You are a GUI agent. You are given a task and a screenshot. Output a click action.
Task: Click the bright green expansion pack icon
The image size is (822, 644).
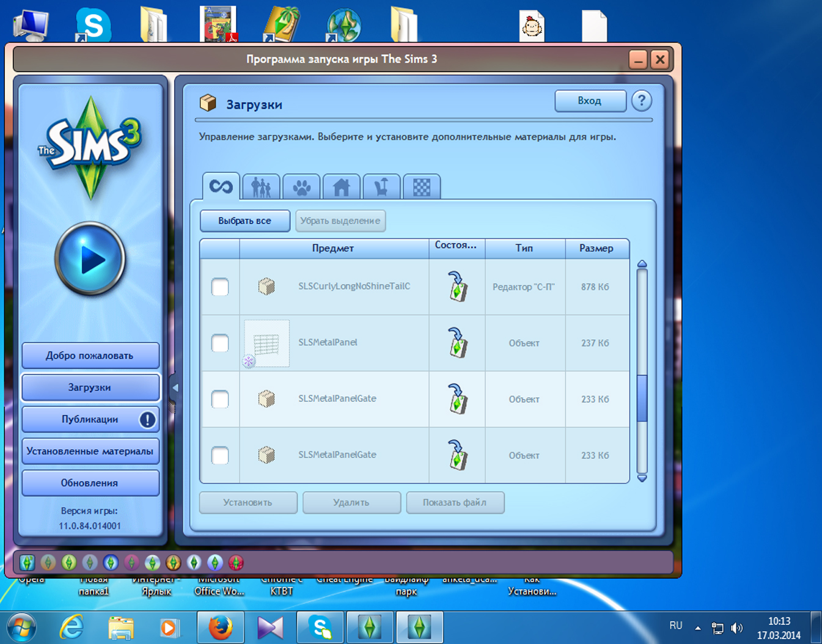69,562
